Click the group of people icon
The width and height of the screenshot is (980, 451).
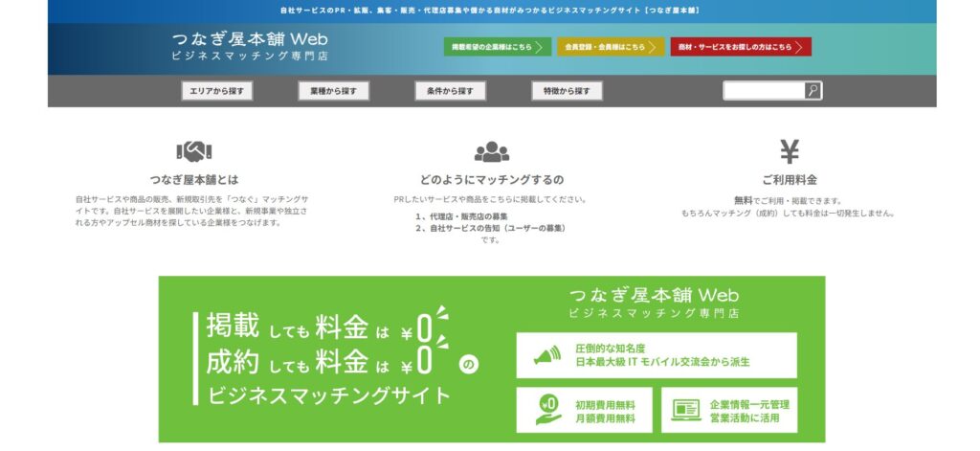(x=491, y=151)
